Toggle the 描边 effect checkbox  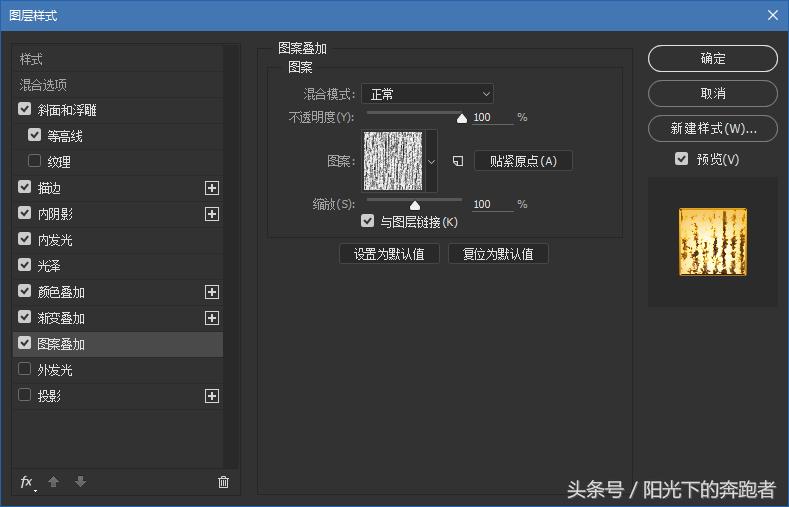pos(25,187)
